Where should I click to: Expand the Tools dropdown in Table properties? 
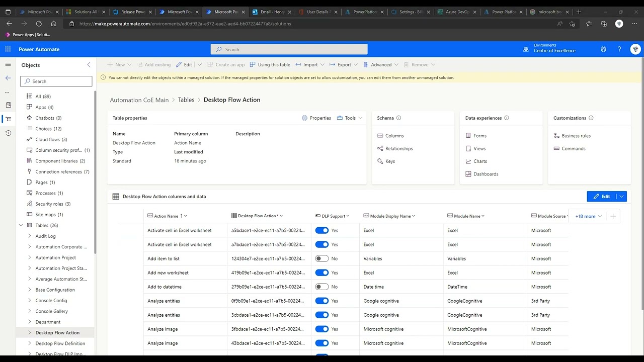point(350,118)
